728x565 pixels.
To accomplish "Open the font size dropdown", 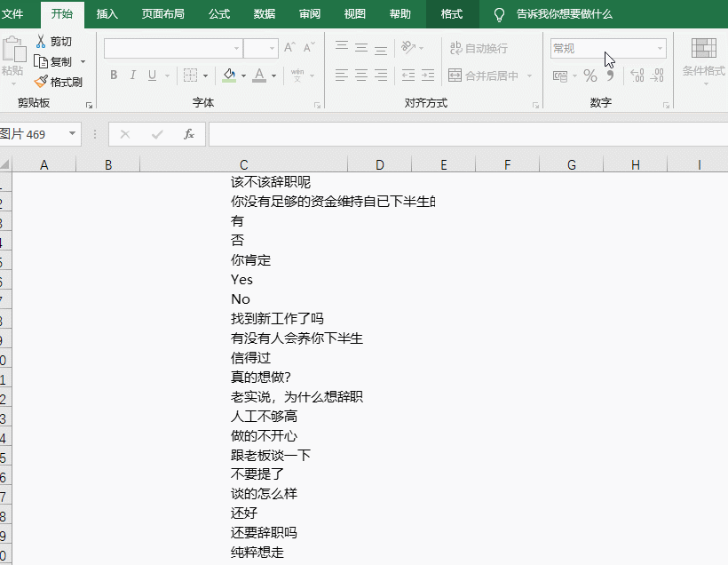I will tap(272, 48).
